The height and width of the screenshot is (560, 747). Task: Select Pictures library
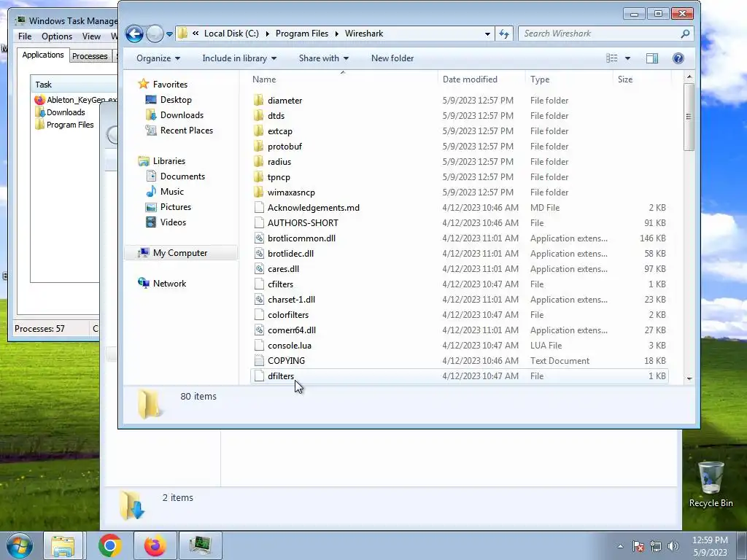point(175,206)
